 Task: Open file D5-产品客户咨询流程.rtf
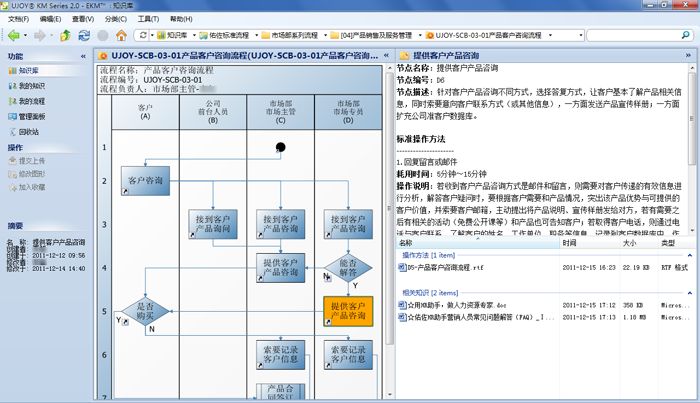[440, 268]
